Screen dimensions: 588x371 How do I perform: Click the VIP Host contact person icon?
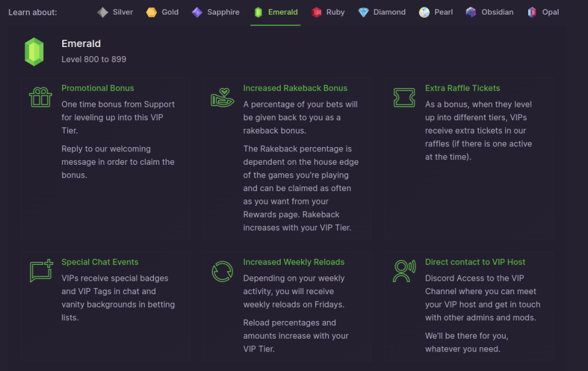[x=404, y=271]
